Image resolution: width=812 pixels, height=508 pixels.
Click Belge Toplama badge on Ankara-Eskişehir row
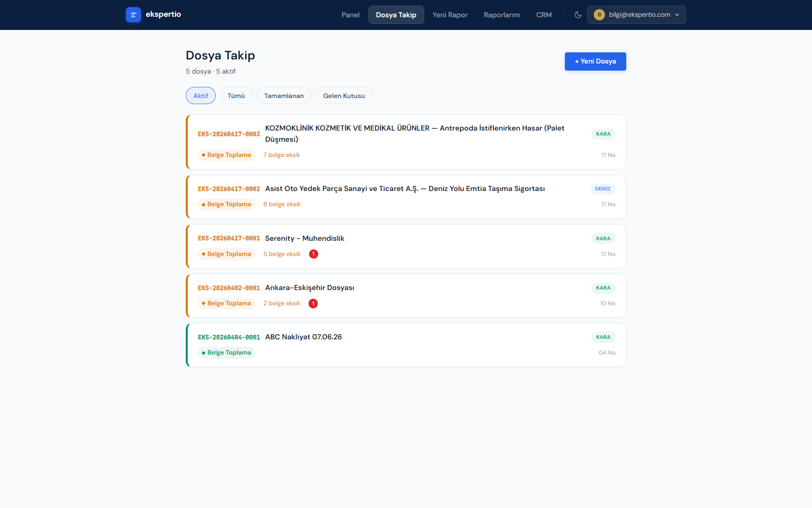(x=226, y=303)
